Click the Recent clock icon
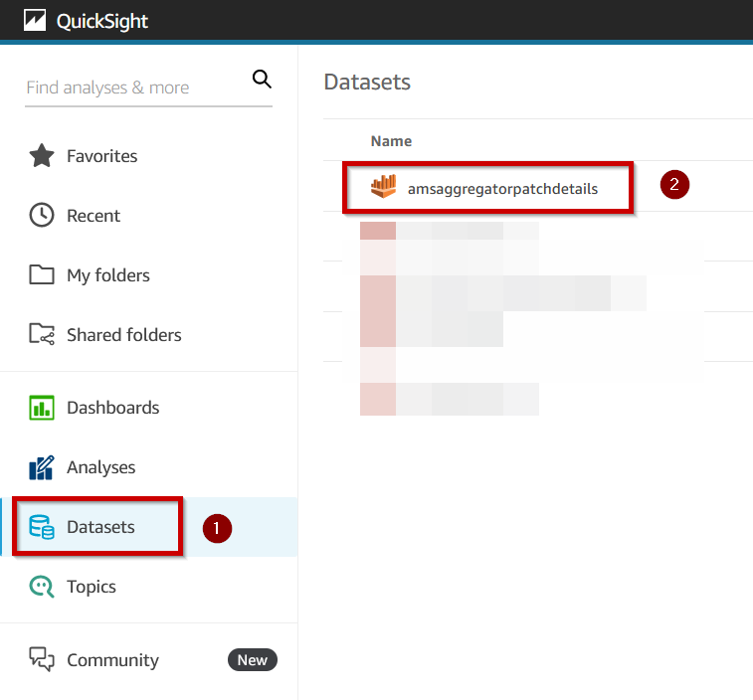 (x=42, y=215)
